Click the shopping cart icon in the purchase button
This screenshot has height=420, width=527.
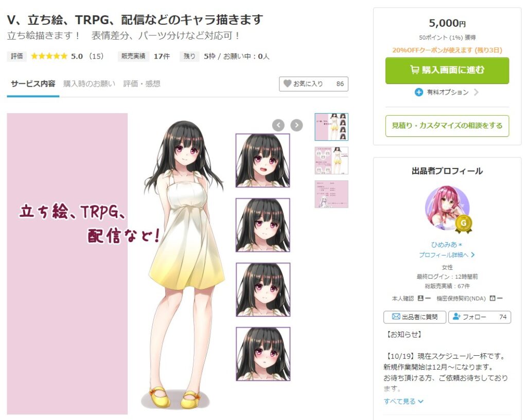click(414, 70)
